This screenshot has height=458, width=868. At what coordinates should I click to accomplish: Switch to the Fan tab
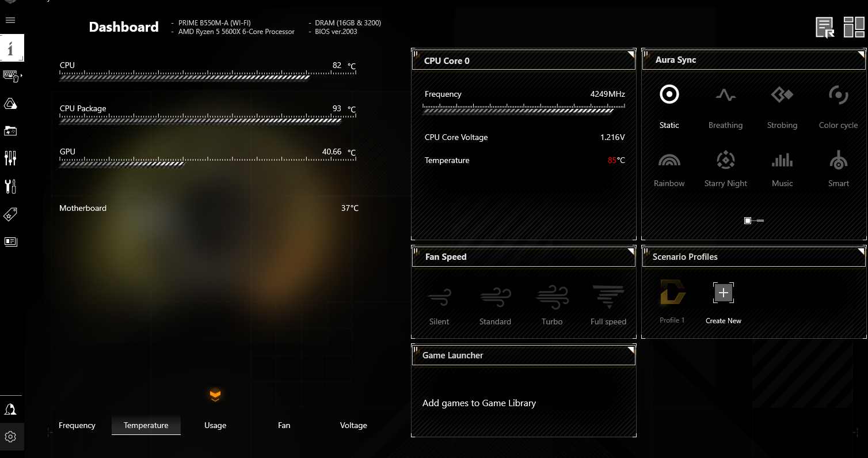[x=284, y=425]
